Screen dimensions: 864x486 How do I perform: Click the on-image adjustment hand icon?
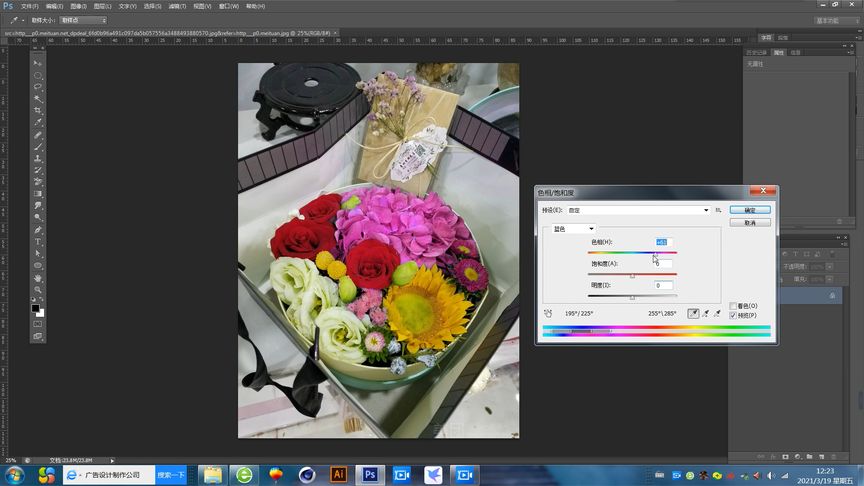click(546, 313)
